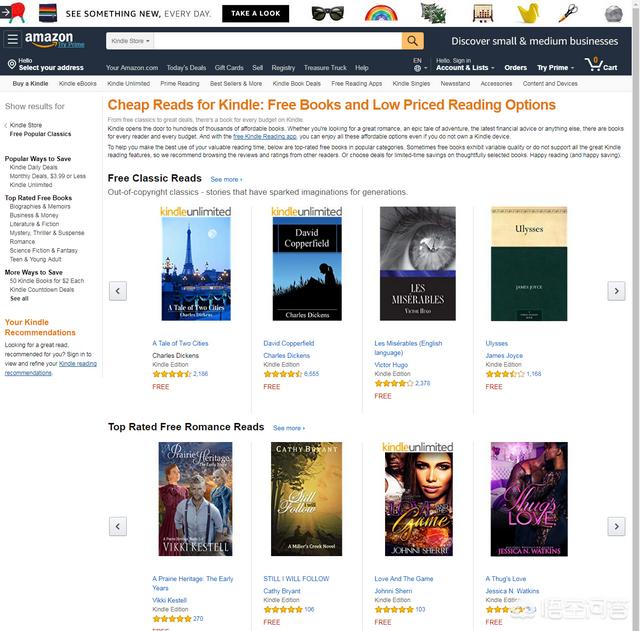
Task: Open Today's Deals menu item
Action: (x=186, y=68)
